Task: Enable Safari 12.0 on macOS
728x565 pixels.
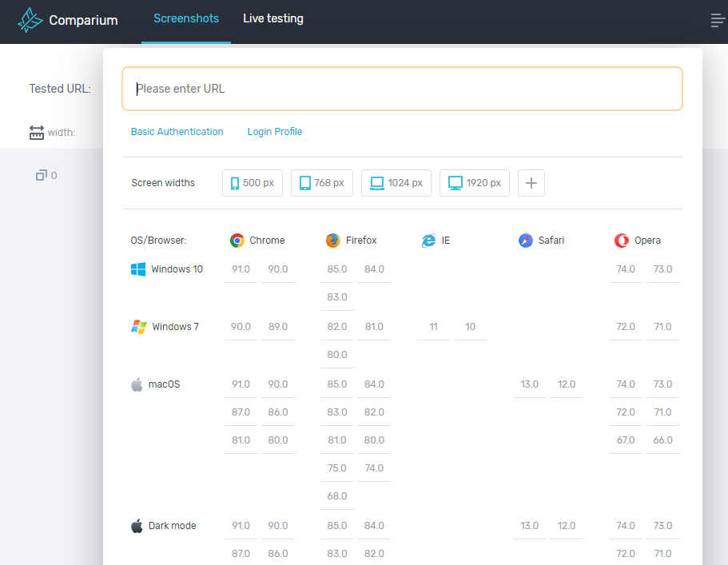Action: click(567, 384)
